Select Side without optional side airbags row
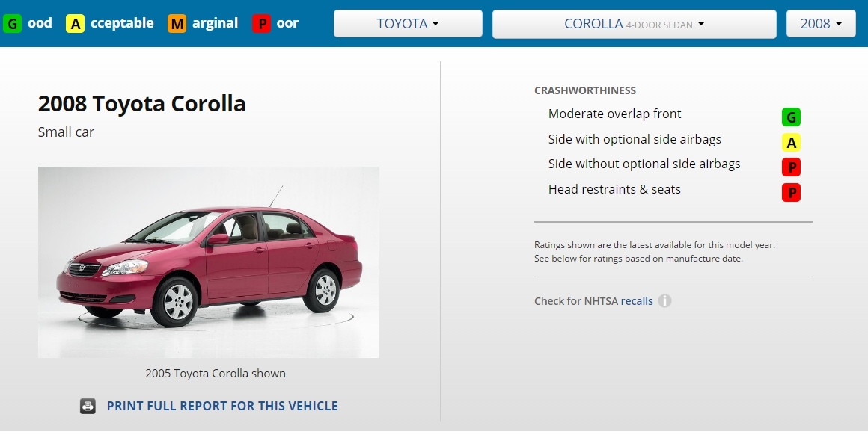Image resolution: width=868 pixels, height=435 pixels. click(x=673, y=164)
